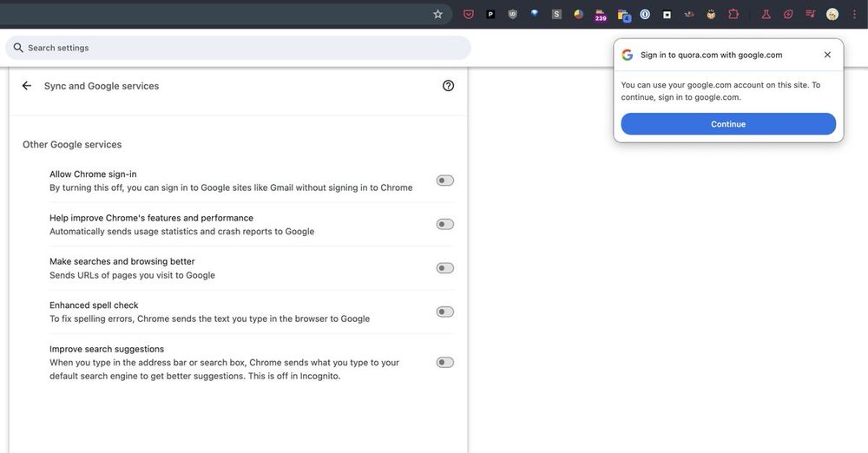Open the gray S extension icon
Image resolution: width=868 pixels, height=453 pixels.
pyautogui.click(x=556, y=15)
